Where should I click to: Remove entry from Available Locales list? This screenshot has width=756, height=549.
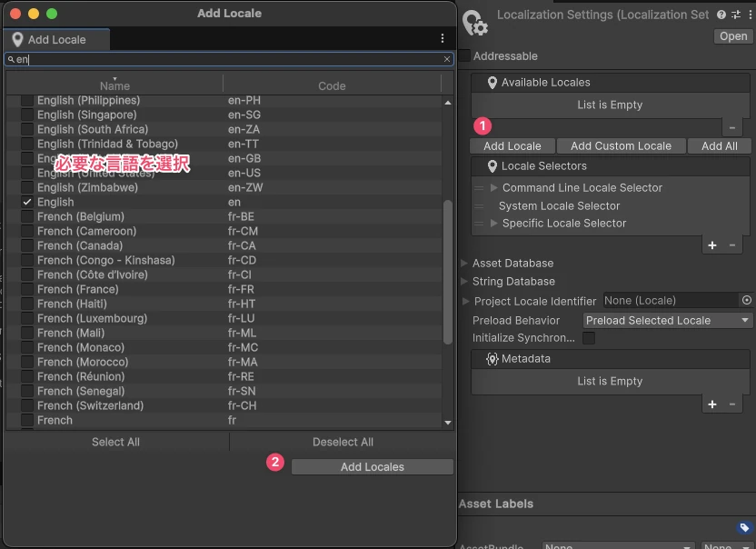731,127
